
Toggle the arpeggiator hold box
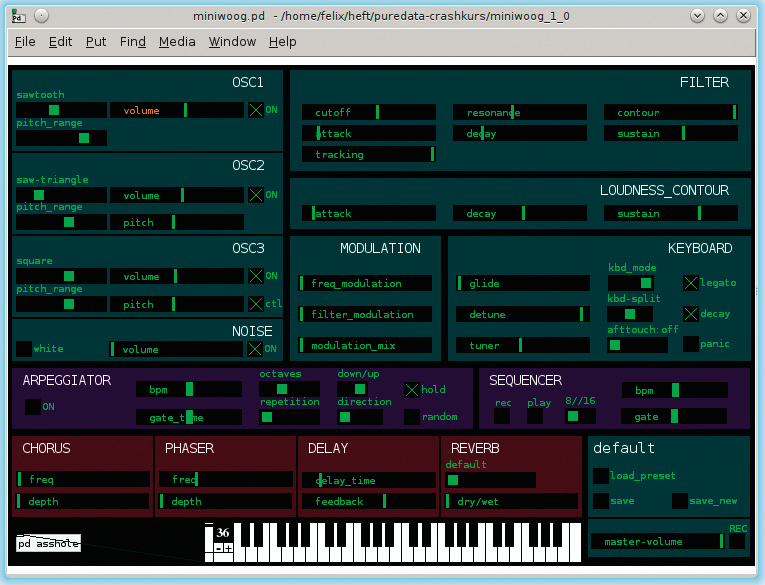click(412, 389)
